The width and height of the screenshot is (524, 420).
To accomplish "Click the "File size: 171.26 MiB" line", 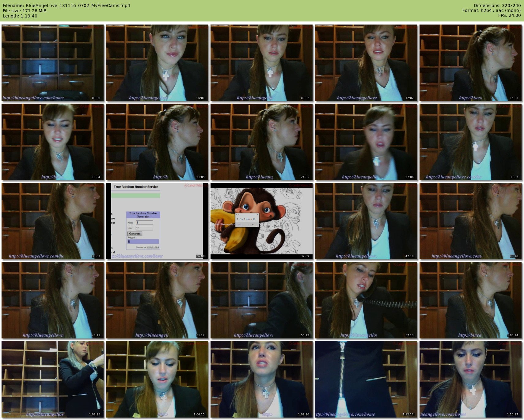I will (x=25, y=11).
